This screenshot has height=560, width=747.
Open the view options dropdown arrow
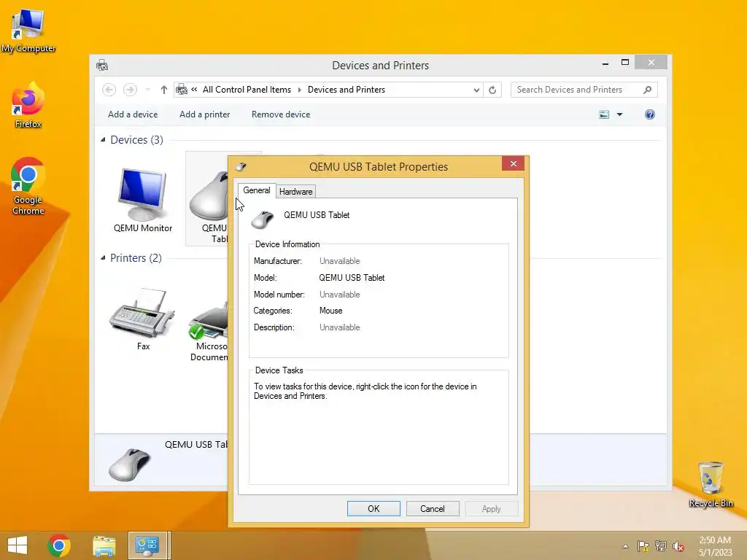(x=619, y=114)
